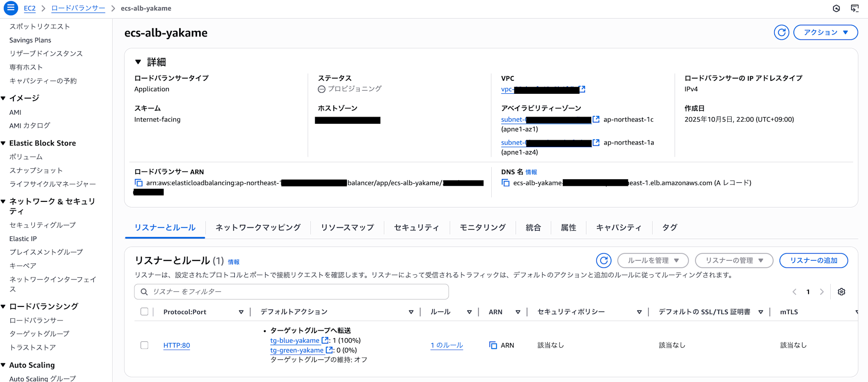Image resolution: width=868 pixels, height=382 pixels.
Task: Open the HTTP:80 listener link
Action: 177,346
